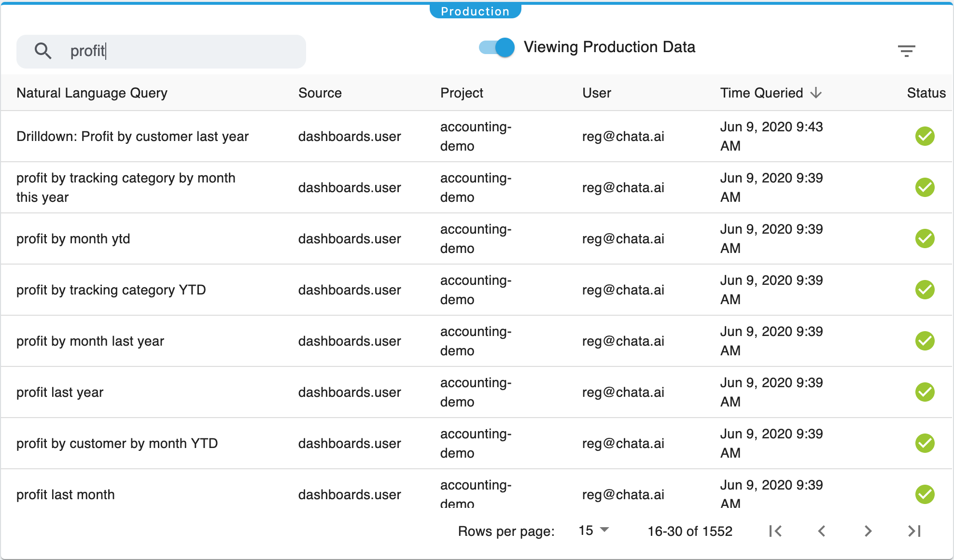Viewport: 954px width, 560px height.
Task: Click the '16-30 of 1552' pagination text
Action: 689,531
